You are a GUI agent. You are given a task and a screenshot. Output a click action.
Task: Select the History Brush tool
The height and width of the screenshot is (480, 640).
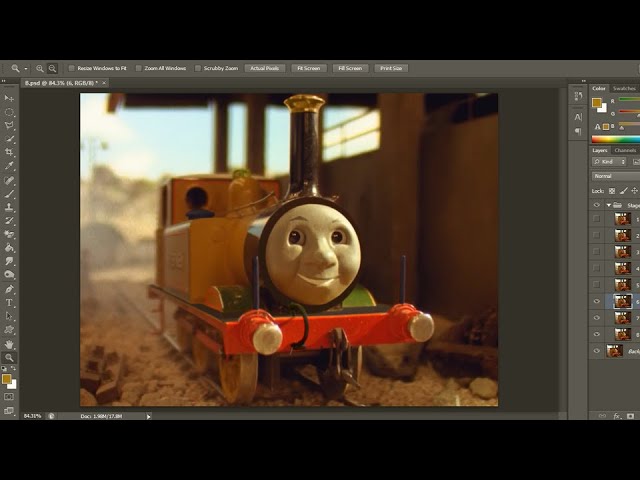coord(9,220)
